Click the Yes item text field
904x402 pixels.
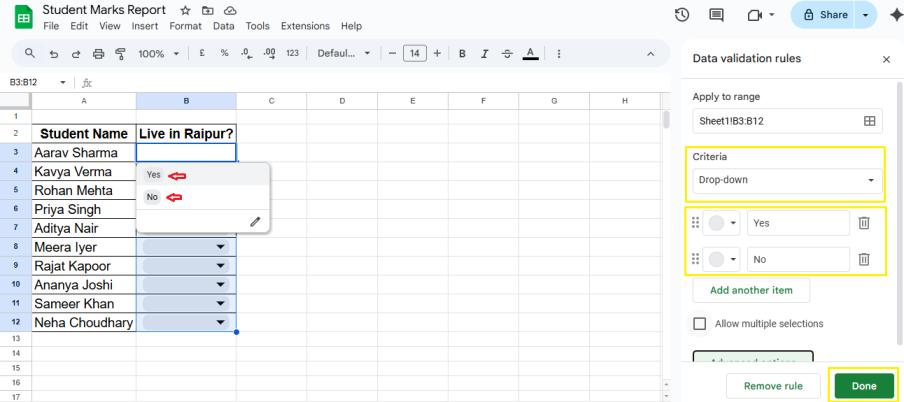click(x=798, y=223)
